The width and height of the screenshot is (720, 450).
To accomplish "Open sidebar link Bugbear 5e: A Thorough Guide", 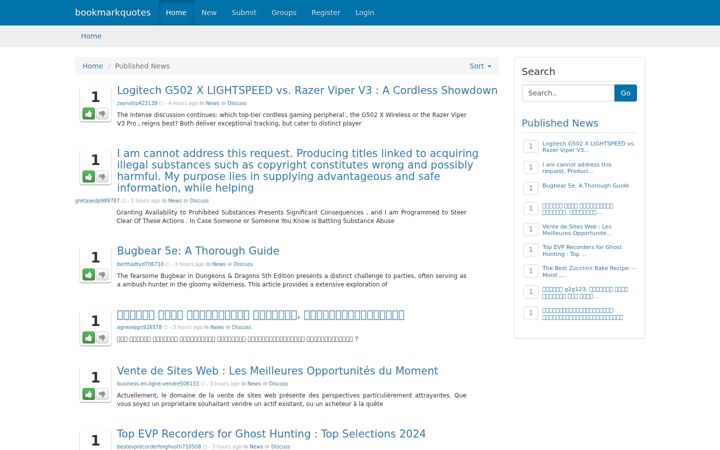I will click(585, 186).
